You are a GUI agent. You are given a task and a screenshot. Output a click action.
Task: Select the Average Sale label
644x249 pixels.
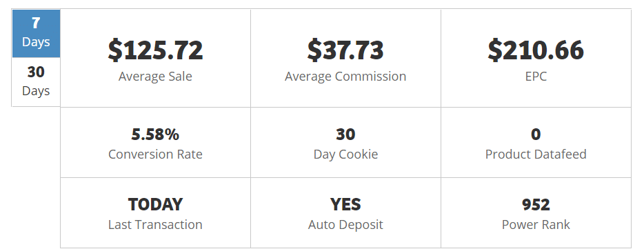click(155, 77)
